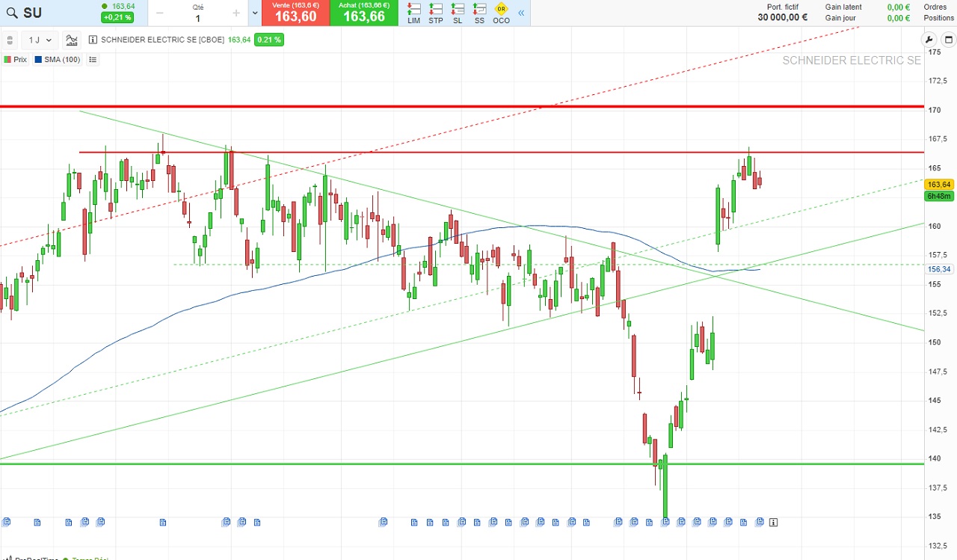The width and height of the screenshot is (957, 560).
Task: Expand the quantity options dropdown arrow
Action: [x=255, y=13]
